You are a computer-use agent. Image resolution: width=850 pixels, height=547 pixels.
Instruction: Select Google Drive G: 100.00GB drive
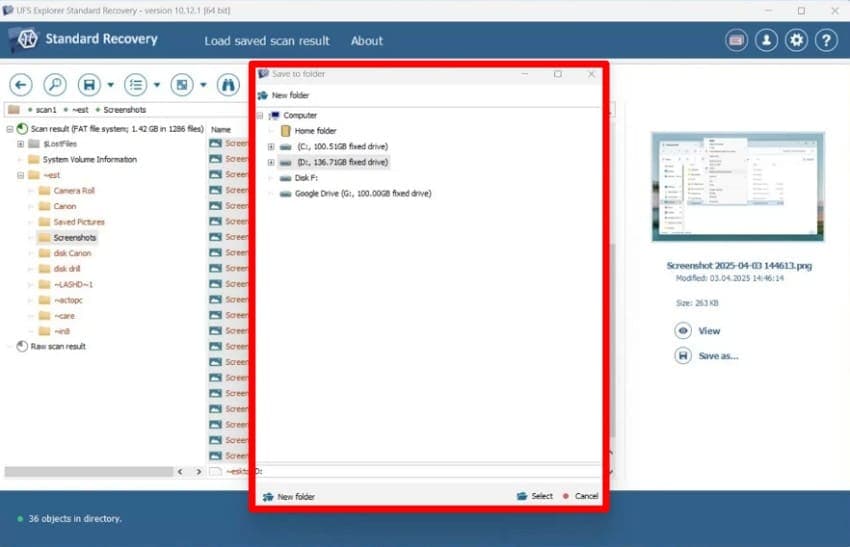[x=363, y=194]
